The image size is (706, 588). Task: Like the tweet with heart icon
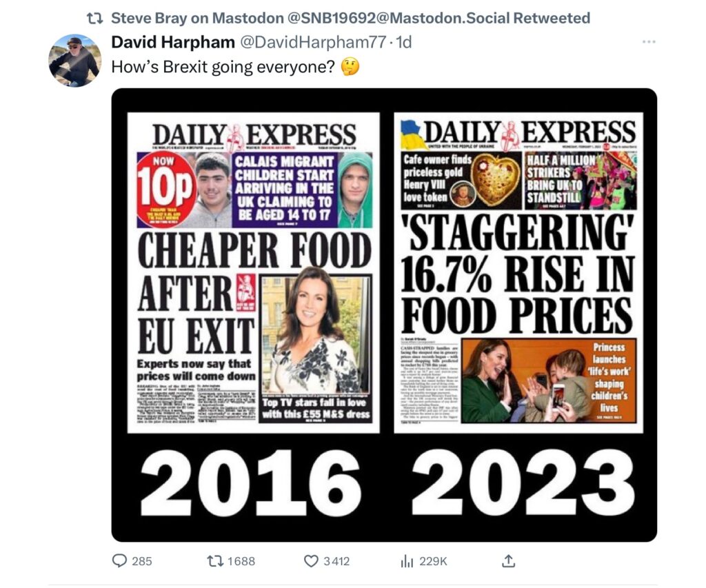point(311,561)
